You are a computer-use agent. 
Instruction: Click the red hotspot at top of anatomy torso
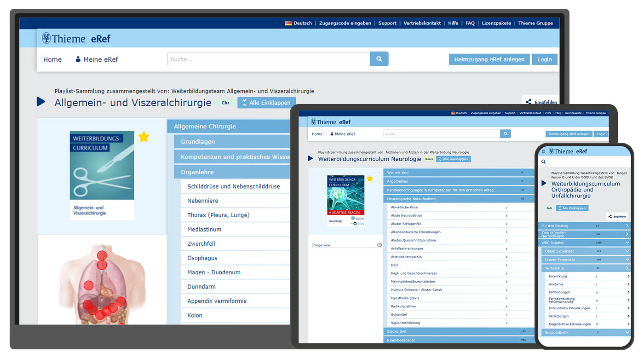pos(102,255)
